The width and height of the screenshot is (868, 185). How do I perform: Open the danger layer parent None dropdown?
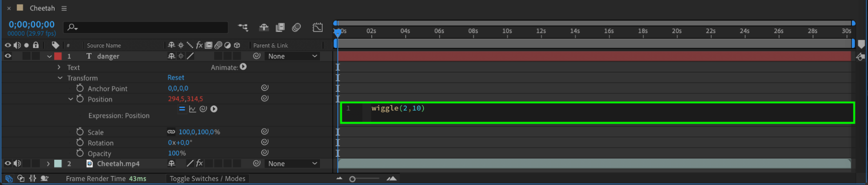292,56
